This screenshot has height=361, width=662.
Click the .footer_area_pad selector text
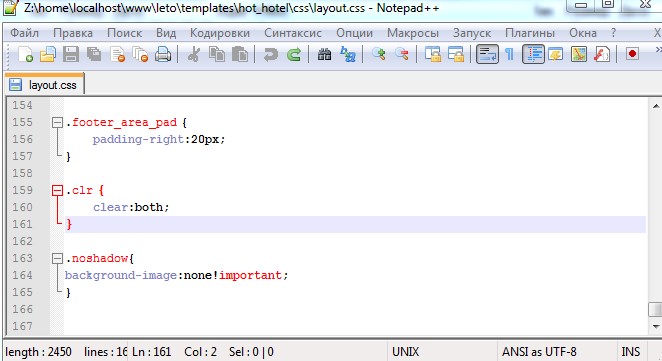pos(121,122)
